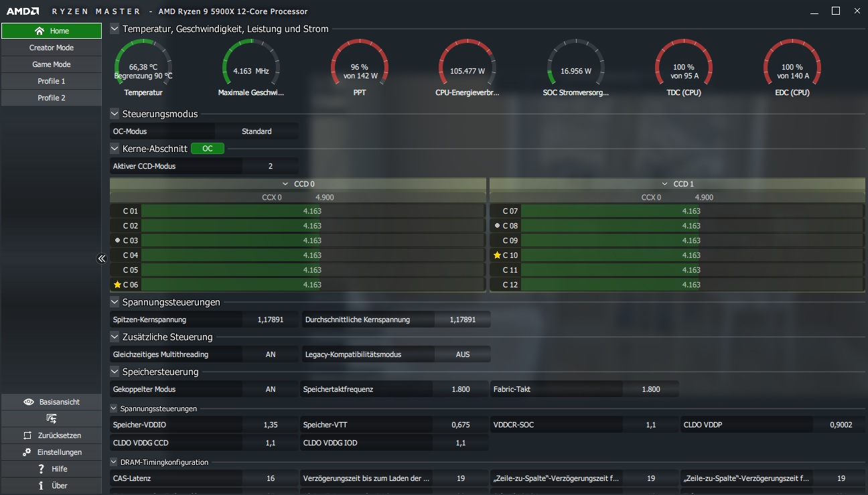Select the Home tab label

(x=60, y=31)
